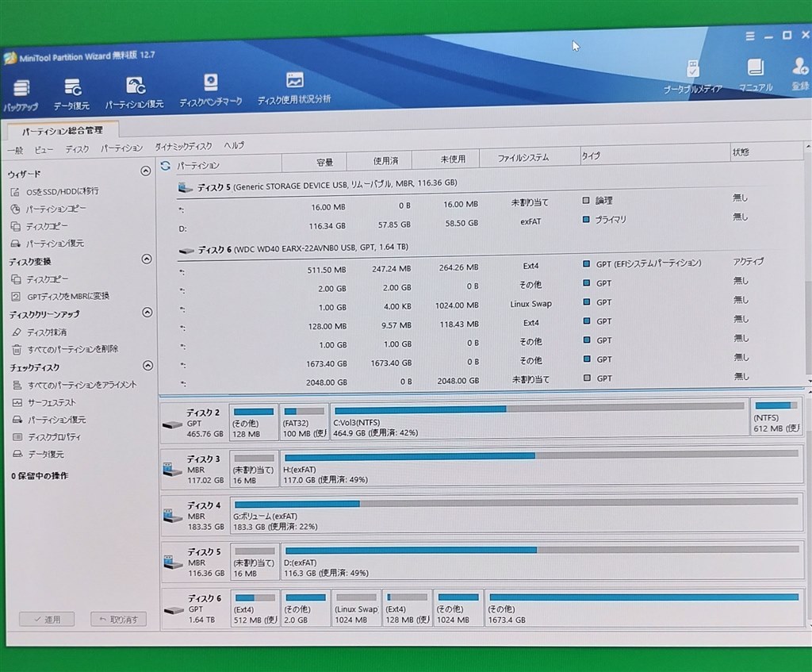
Task: Select 1673.4 GB その他 block on Disk 6
Action: pos(644,609)
